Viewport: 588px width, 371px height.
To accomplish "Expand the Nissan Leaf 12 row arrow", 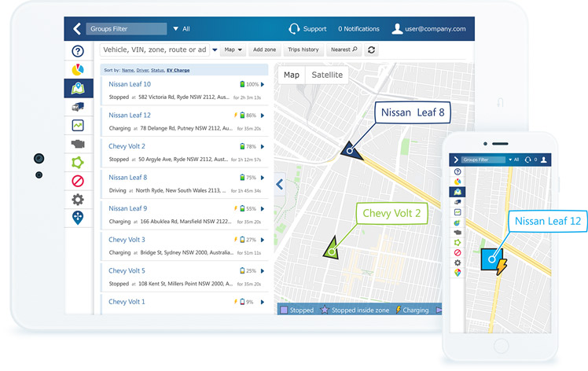I will tap(263, 116).
